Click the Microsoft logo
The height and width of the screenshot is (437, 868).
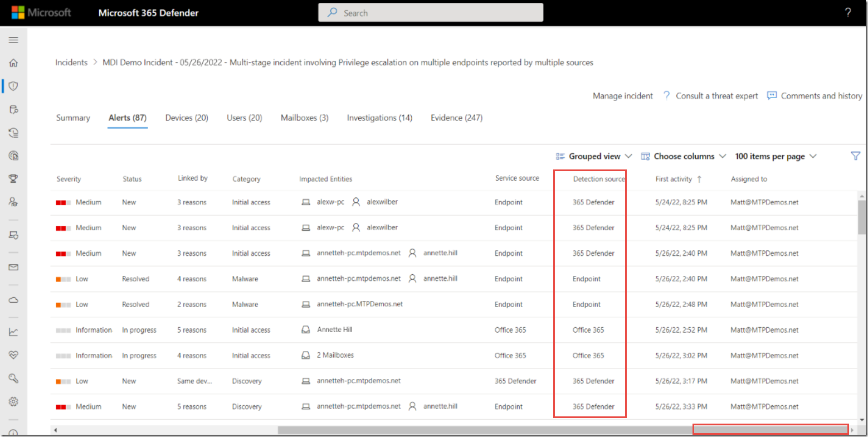41,13
